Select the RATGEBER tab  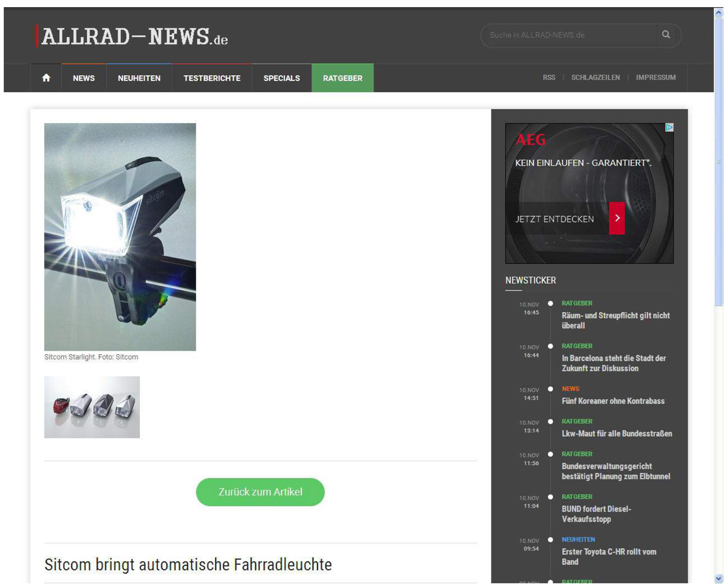click(x=343, y=78)
